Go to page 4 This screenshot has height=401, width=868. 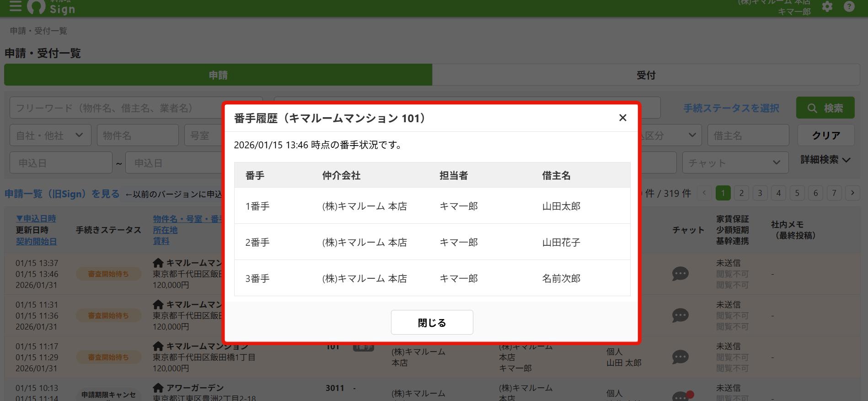coord(778,193)
